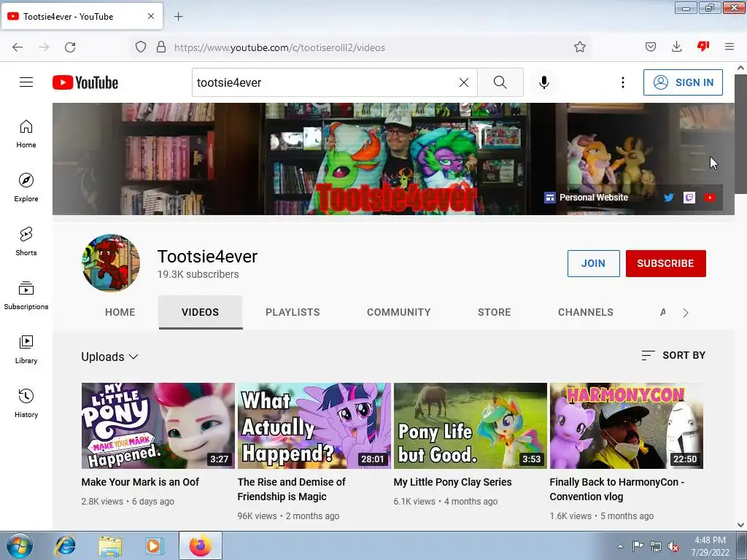Screen dimensions: 747x560
Task: Open Explore in the sidebar
Action: [x=26, y=187]
